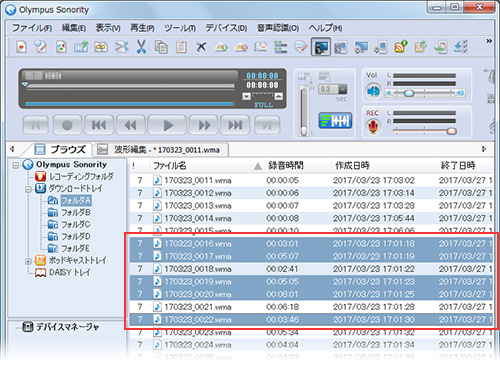Select the file 170323_0012.wma
The width and height of the screenshot is (500, 365).
coord(311,193)
